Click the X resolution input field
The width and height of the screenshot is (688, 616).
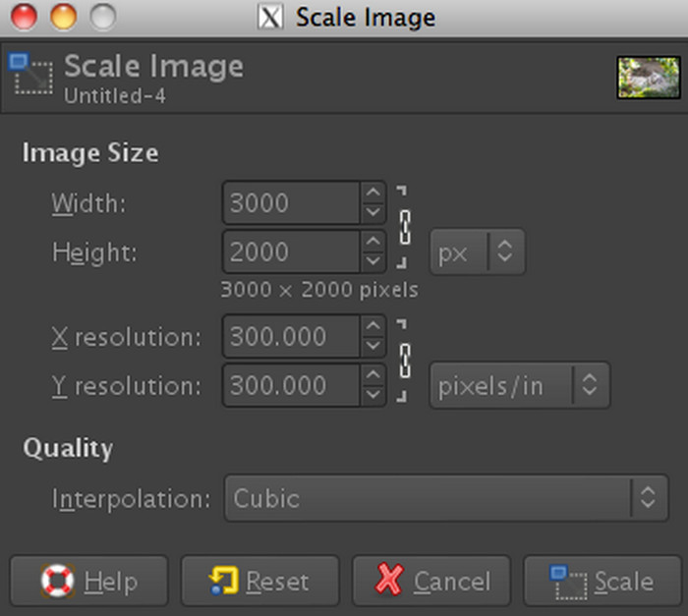click(291, 337)
